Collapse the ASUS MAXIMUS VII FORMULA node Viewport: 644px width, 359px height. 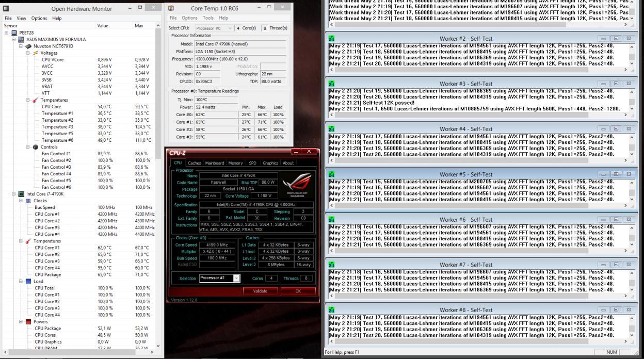click(x=14, y=39)
